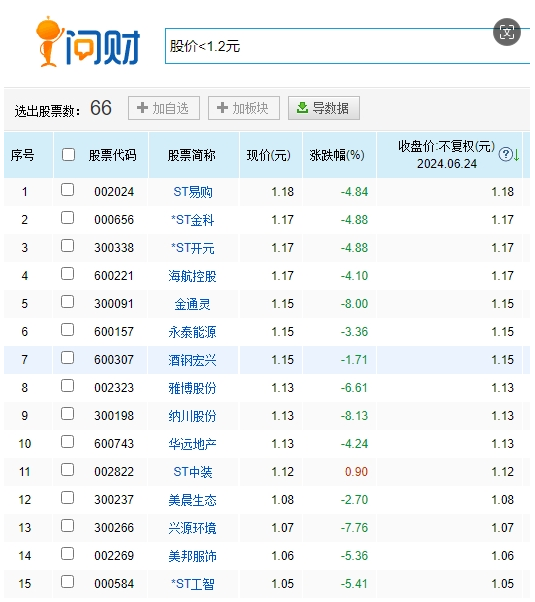
Task: Open the 美邦服饰 stock link
Action: (x=192, y=556)
